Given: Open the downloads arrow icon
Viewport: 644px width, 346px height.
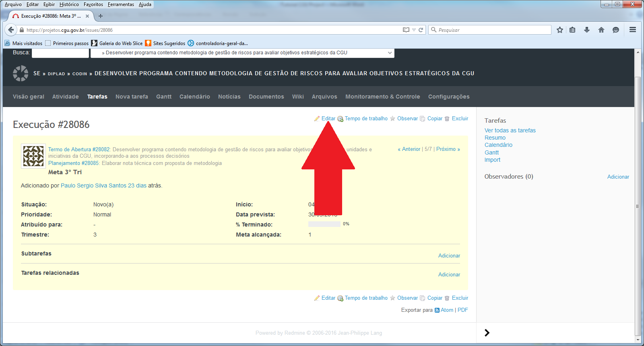Looking at the screenshot, I should coord(587,30).
